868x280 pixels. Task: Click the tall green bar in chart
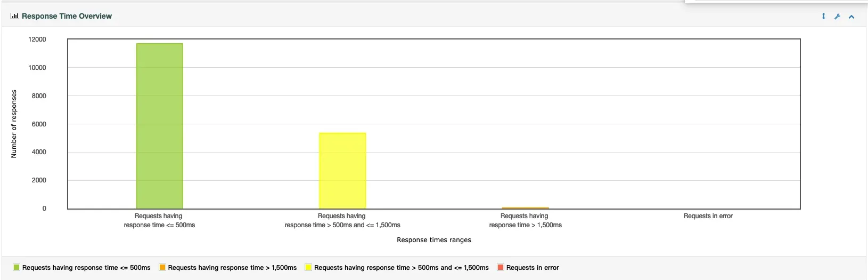tap(160, 126)
